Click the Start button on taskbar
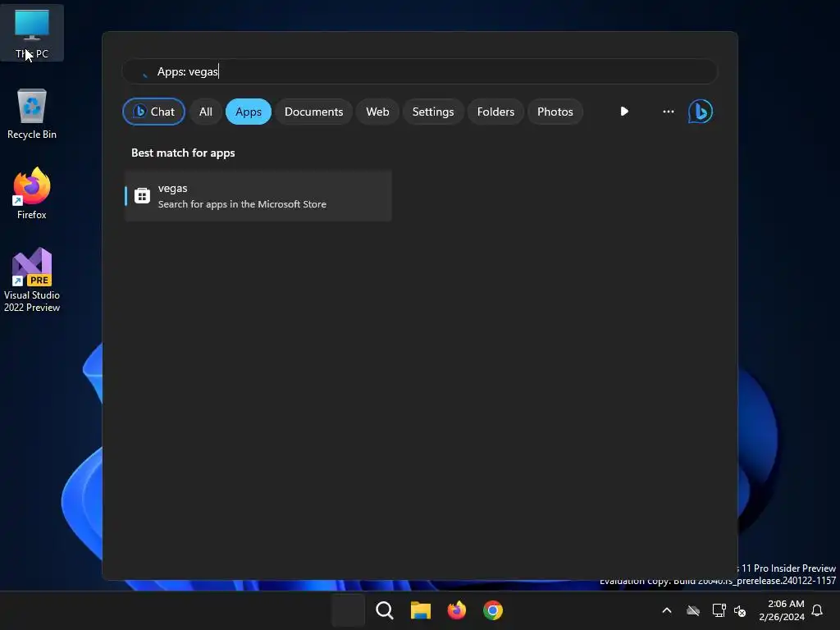Screen dimensions: 840x630 [x=348, y=610]
